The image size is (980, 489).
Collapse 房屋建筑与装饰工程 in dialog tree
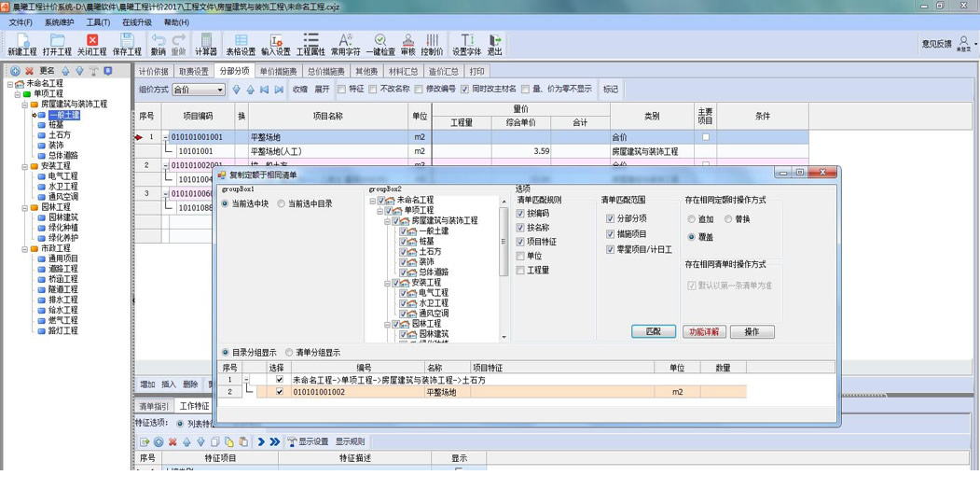point(388,221)
